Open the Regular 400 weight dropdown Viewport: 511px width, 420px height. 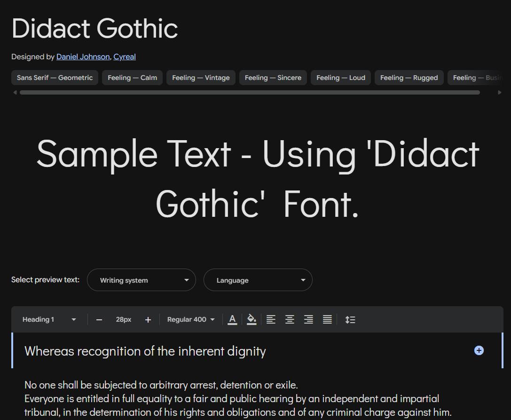pos(191,319)
